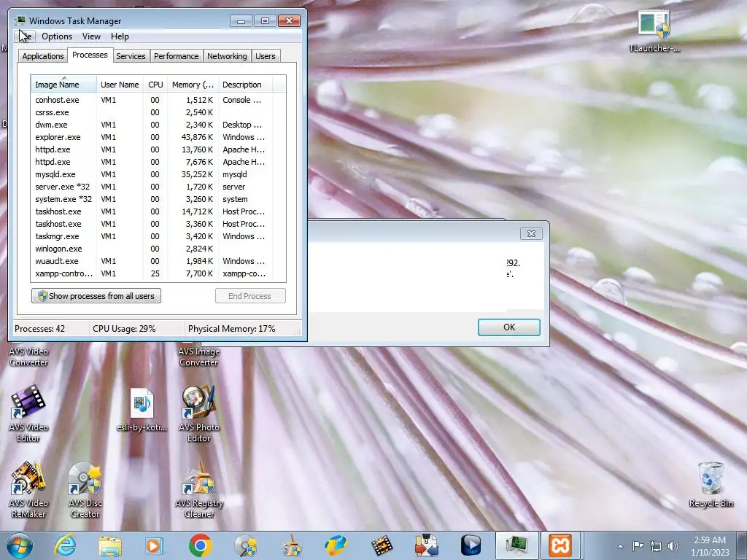Click the network tray icon
Screen dimensions: 747x560
pos(656,546)
